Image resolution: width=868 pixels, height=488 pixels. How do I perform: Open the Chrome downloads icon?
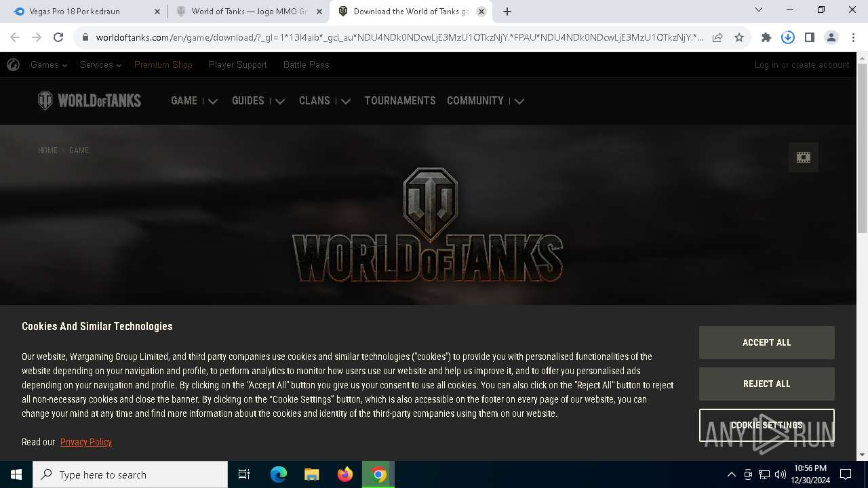tap(788, 37)
